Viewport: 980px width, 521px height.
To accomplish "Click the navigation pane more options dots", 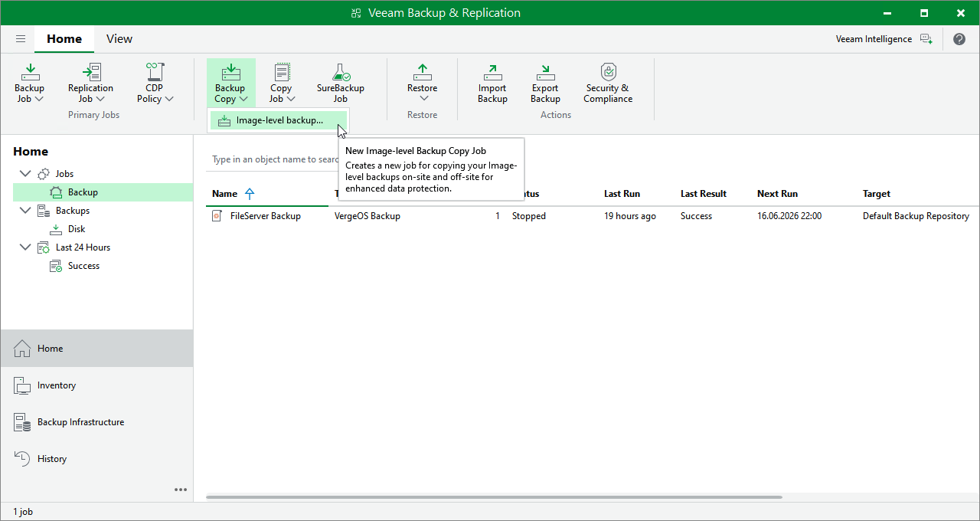I will point(181,490).
